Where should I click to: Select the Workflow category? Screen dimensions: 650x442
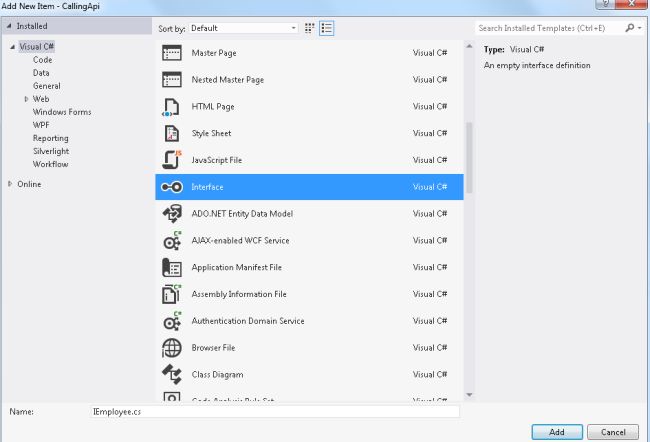tap(51, 164)
